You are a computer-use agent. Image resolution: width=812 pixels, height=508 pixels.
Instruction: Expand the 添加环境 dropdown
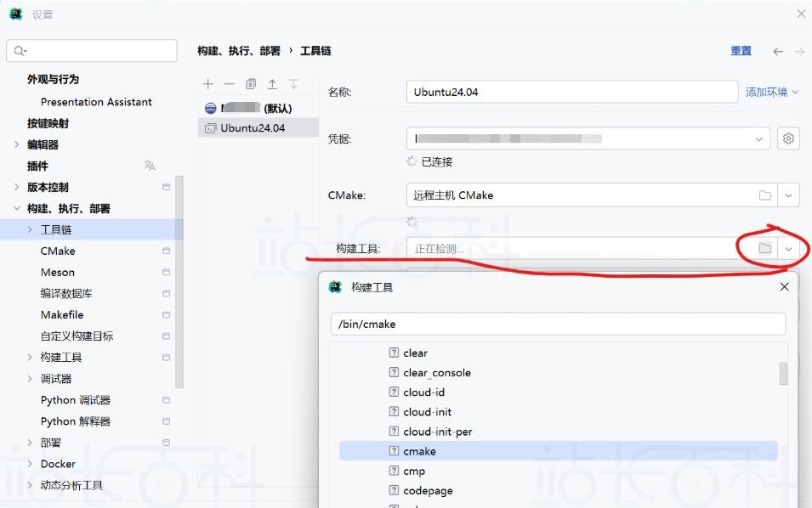coord(772,92)
